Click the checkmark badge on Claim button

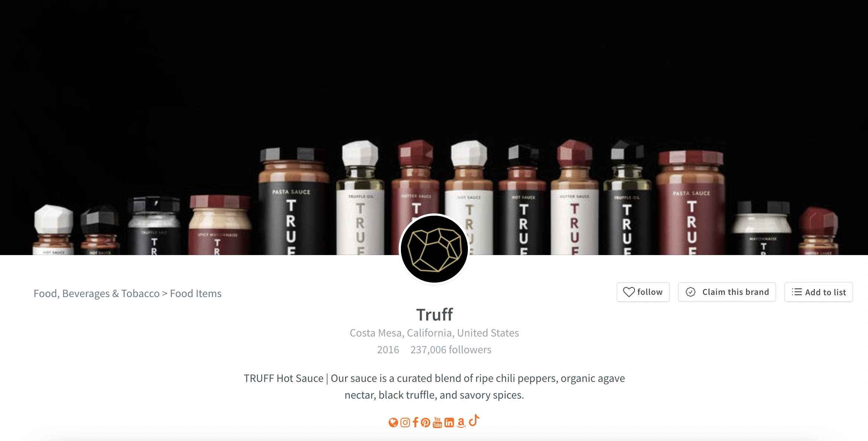(691, 292)
